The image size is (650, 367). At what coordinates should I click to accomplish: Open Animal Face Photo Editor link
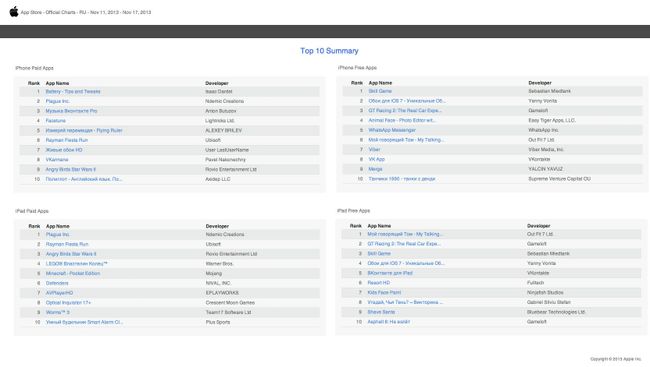click(402, 120)
